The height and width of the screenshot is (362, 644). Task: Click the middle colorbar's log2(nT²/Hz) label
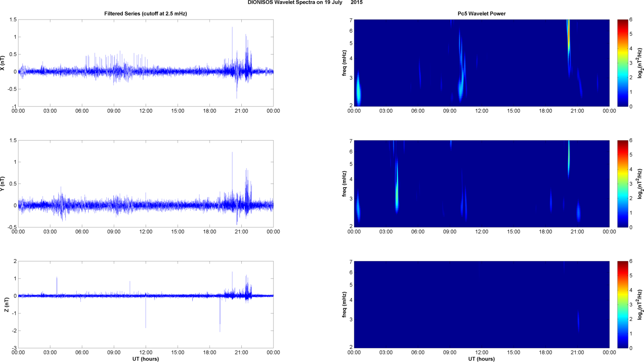click(640, 184)
